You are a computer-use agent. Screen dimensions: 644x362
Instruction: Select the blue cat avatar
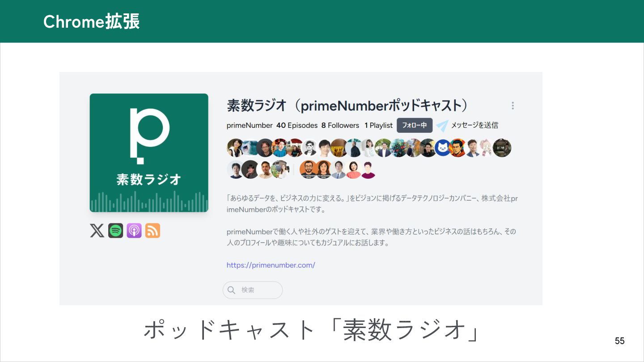point(442,148)
